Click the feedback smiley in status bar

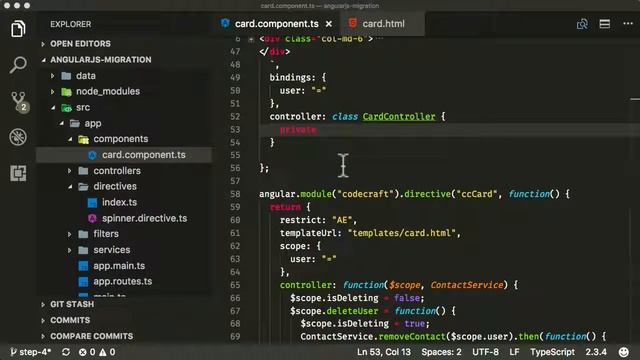pos(623,352)
